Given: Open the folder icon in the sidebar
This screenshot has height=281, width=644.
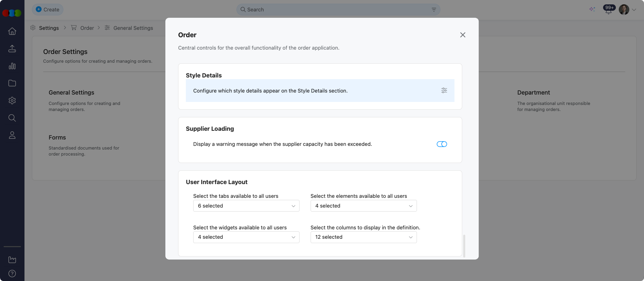Looking at the screenshot, I should [x=12, y=83].
